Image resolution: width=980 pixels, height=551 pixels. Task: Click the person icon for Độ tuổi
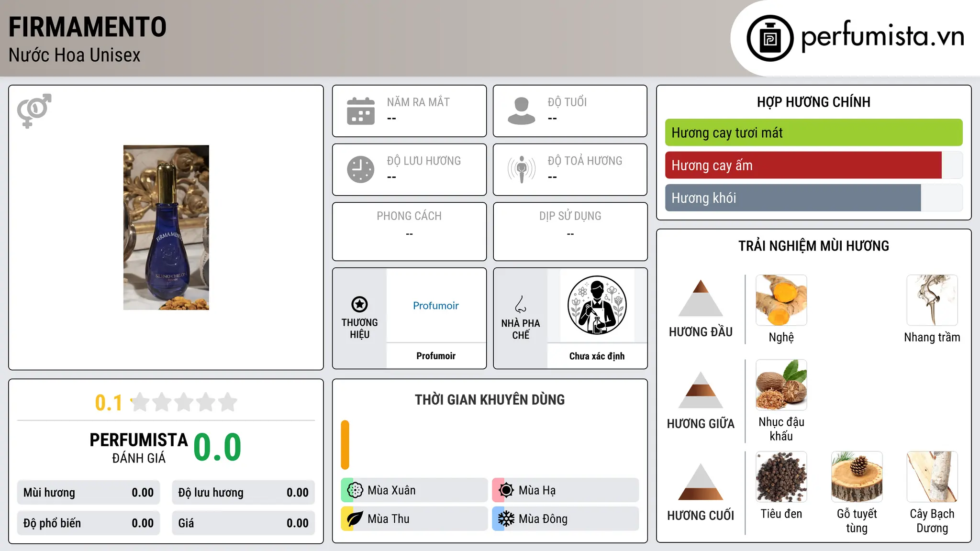(x=522, y=111)
